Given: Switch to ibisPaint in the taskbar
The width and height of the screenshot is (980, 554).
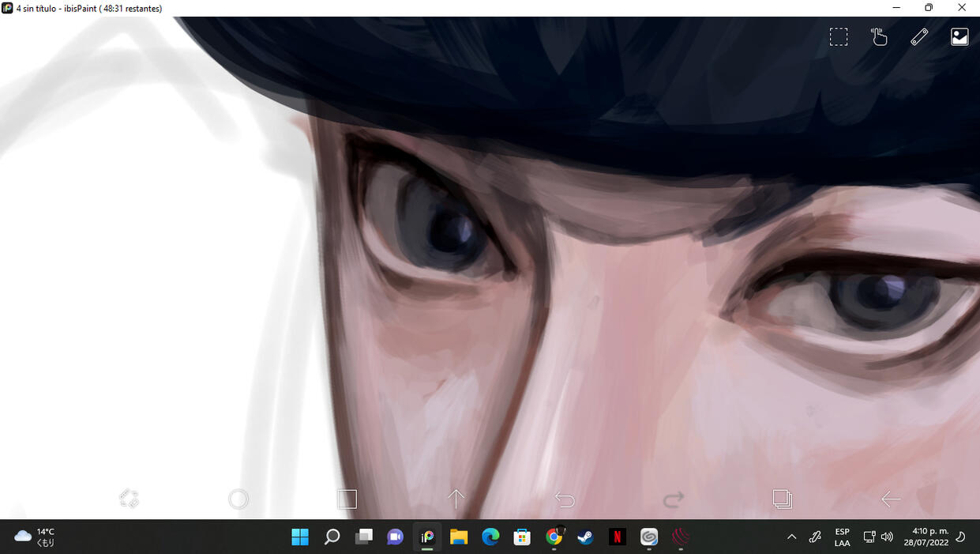Looking at the screenshot, I should coord(427,537).
